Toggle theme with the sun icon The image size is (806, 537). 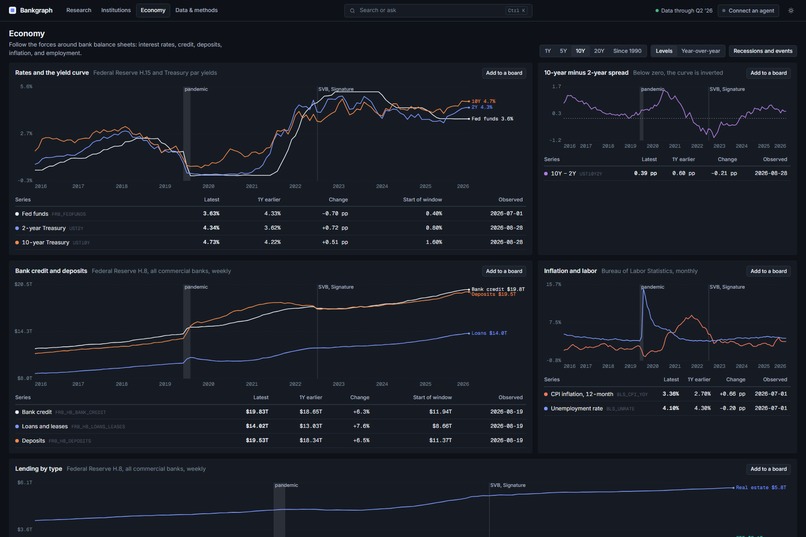coord(791,10)
